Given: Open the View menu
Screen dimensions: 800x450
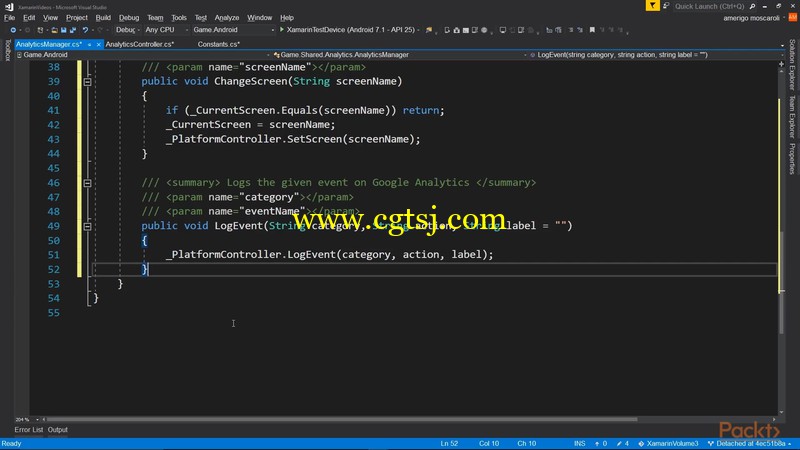Looking at the screenshot, I should (50, 18).
